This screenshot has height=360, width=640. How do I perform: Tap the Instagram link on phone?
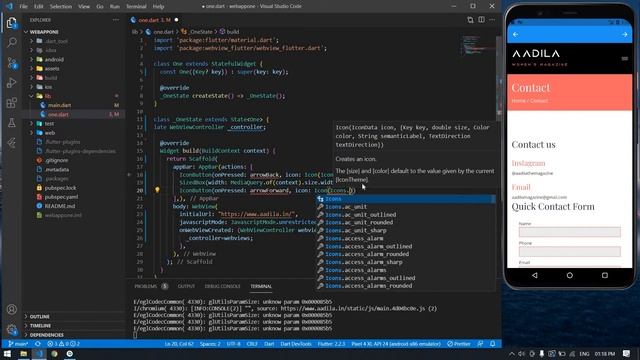click(528, 163)
